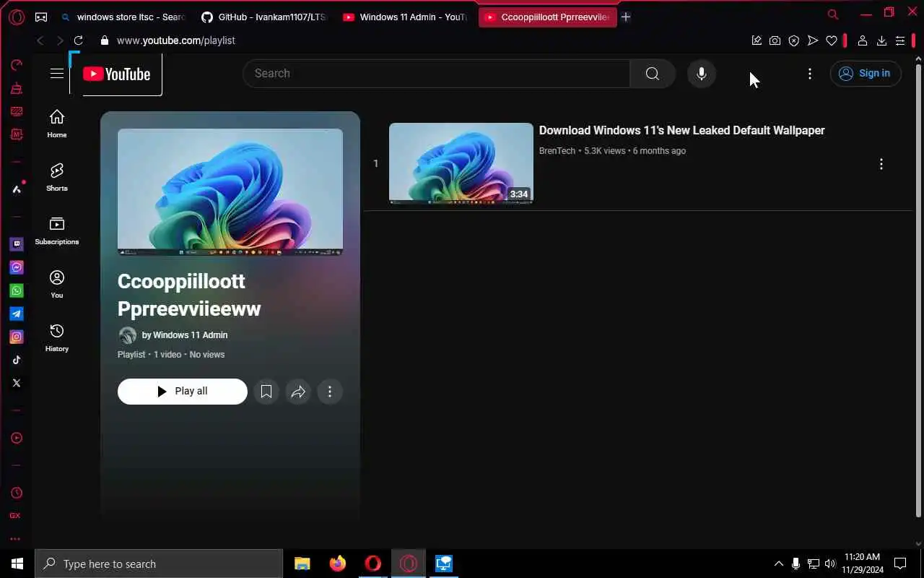924x578 pixels.
Task: Open the ad blocker shield icon
Action: click(793, 40)
